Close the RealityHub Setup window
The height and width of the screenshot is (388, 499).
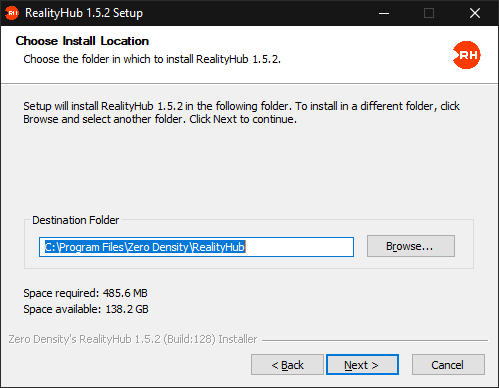tap(475, 13)
